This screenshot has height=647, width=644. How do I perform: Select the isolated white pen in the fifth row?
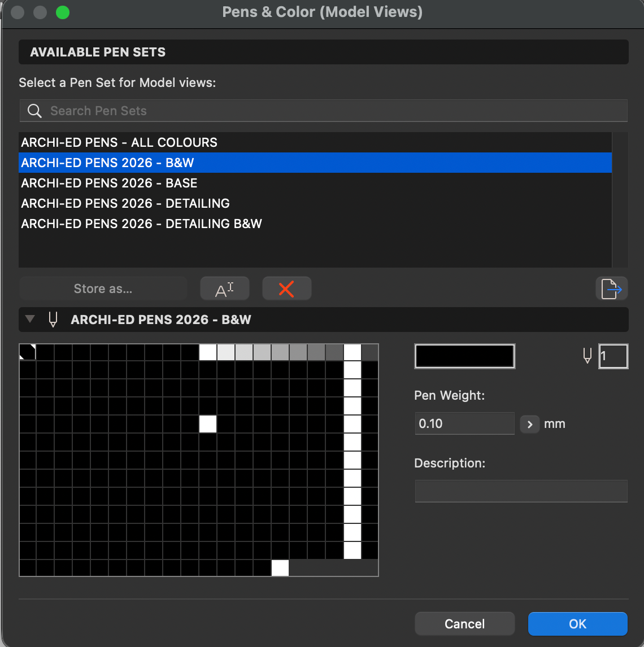click(208, 424)
